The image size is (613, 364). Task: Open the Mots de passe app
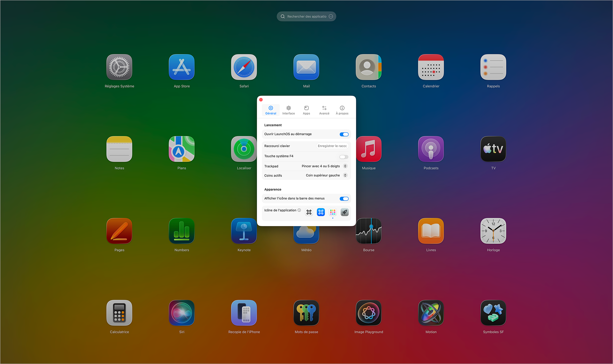pyautogui.click(x=306, y=313)
